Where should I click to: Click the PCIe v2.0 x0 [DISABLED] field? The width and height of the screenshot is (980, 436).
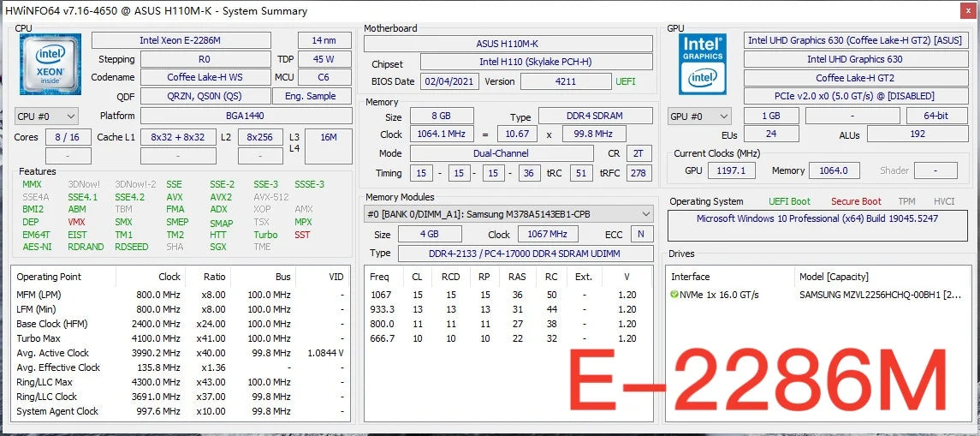pos(855,96)
